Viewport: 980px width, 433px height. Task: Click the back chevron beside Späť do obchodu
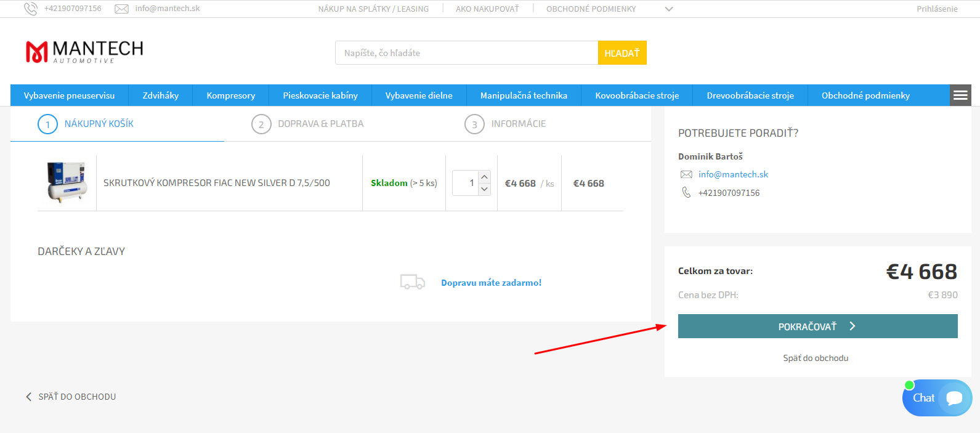pyautogui.click(x=28, y=397)
